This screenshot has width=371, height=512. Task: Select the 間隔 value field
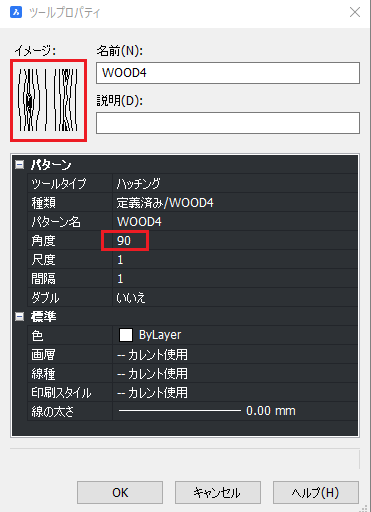(x=235, y=278)
